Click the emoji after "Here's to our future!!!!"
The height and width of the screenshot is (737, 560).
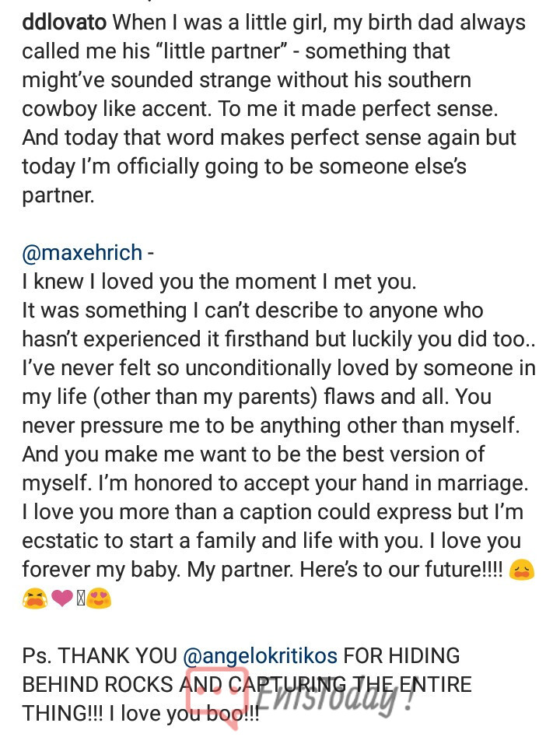[521, 570]
